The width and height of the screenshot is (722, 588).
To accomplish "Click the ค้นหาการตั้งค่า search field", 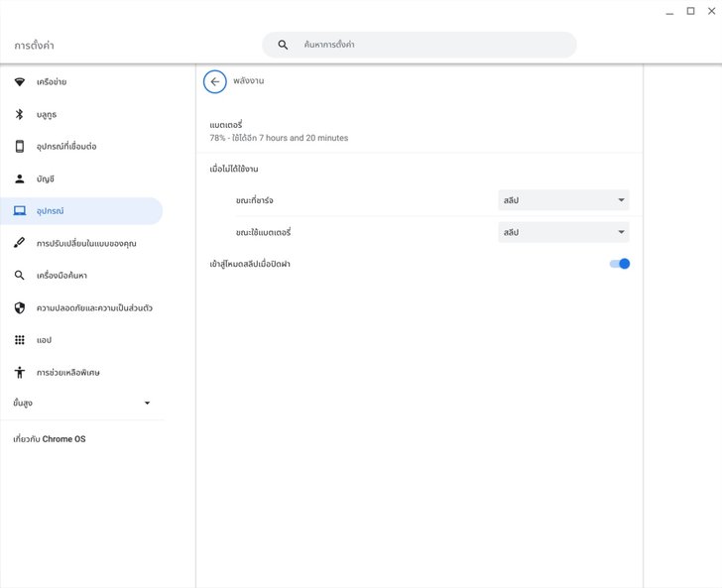I will [x=419, y=45].
